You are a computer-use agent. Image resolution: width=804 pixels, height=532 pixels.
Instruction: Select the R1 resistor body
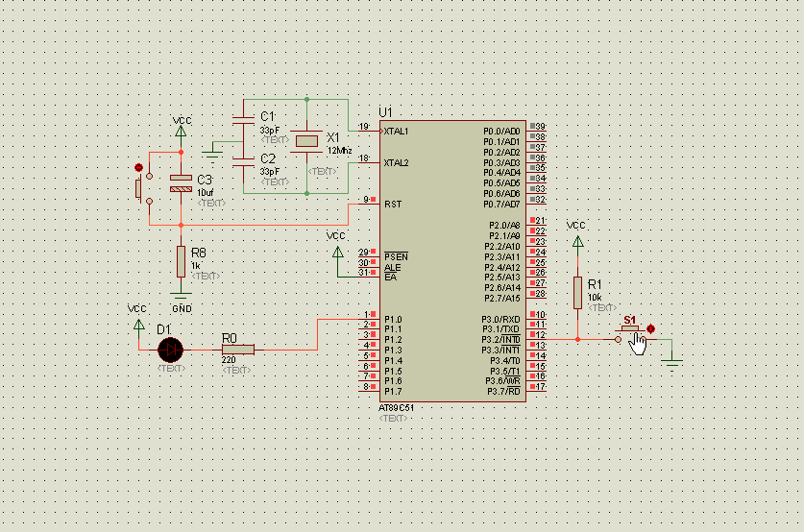(578, 293)
